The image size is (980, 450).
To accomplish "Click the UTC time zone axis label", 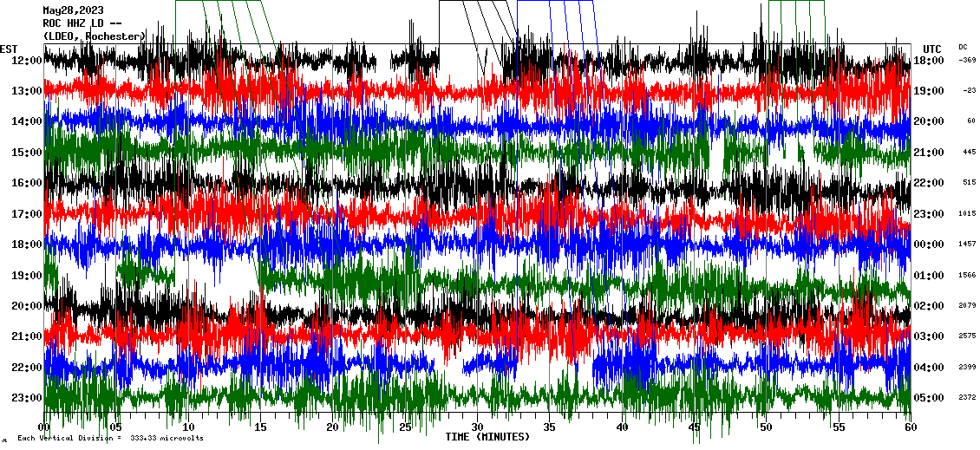I will coord(932,49).
